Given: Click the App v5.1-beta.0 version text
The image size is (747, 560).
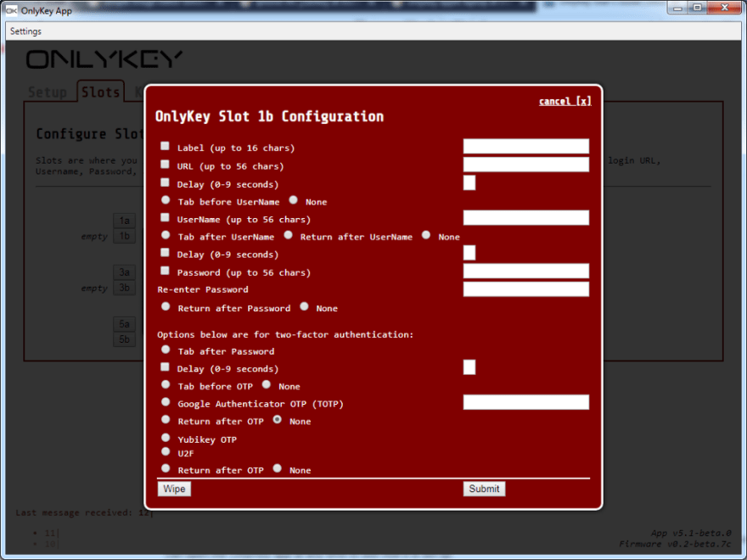Looking at the screenshot, I should (x=691, y=534).
